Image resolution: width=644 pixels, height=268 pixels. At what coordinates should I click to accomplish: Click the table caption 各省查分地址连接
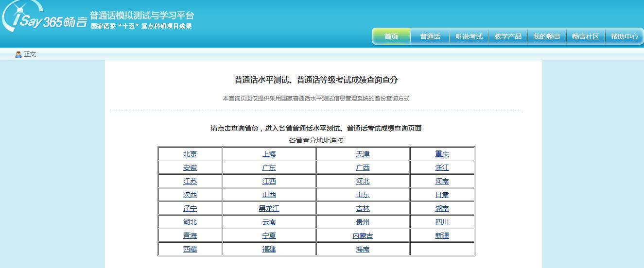point(316,140)
